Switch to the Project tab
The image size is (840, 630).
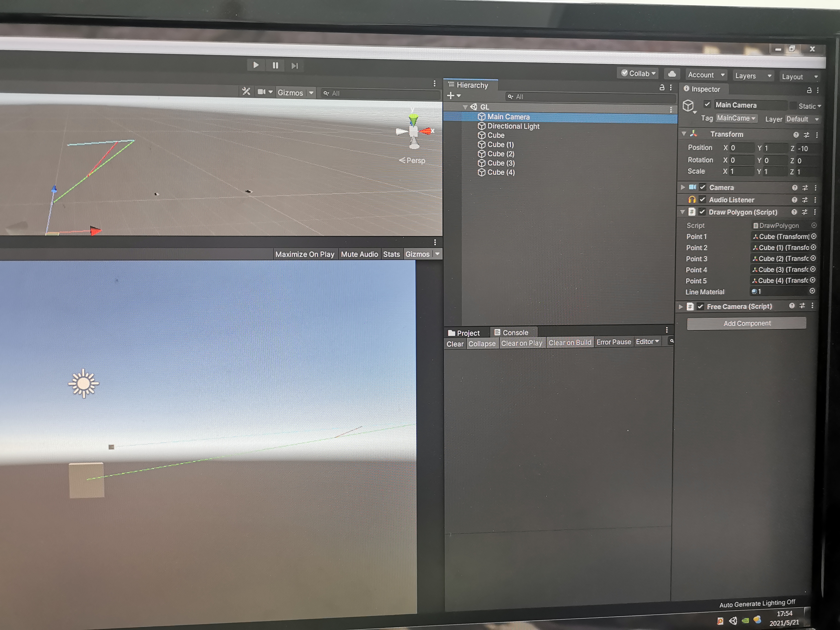coord(464,333)
